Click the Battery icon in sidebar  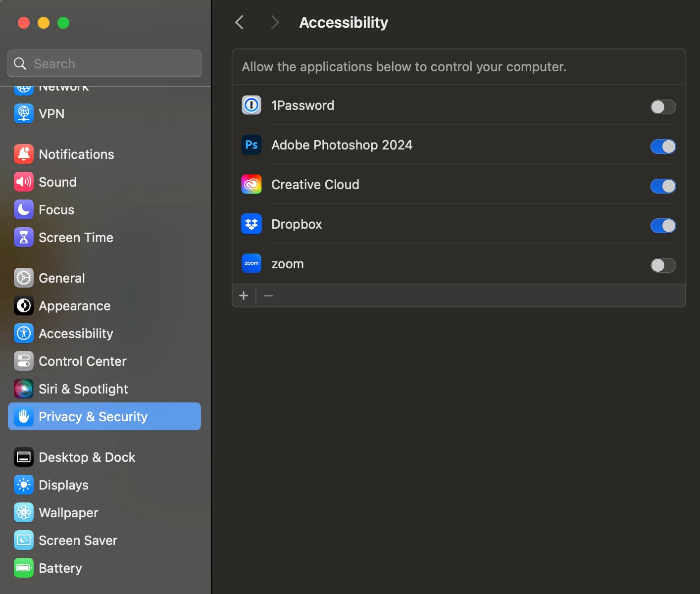24,568
